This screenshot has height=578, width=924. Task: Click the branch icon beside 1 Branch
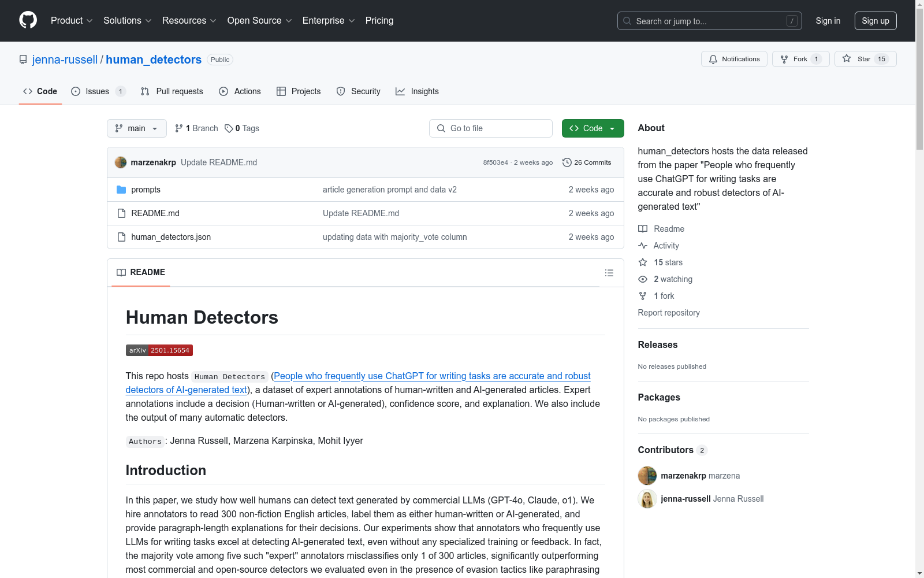point(179,128)
